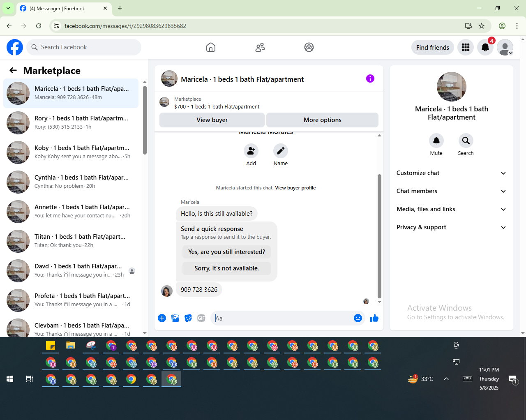Image resolution: width=526 pixels, height=420 pixels.
Task: View site information icon in address bar
Action: [x=57, y=26]
